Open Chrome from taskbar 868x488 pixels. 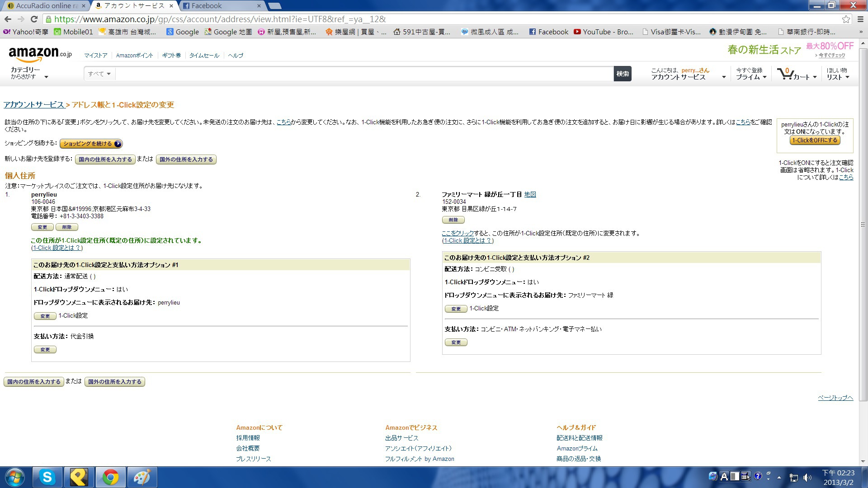[x=110, y=477]
